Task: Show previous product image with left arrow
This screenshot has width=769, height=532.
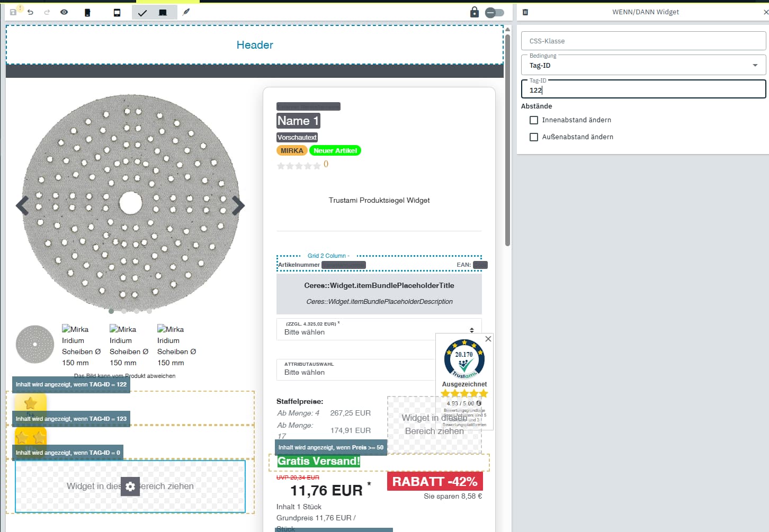Action: click(x=22, y=205)
